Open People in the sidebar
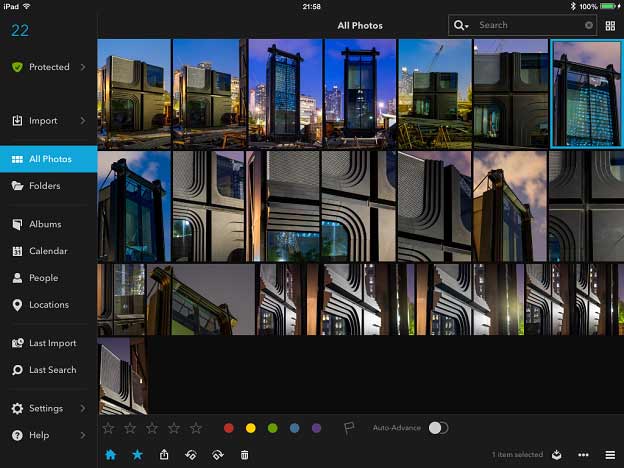 pyautogui.click(x=49, y=278)
